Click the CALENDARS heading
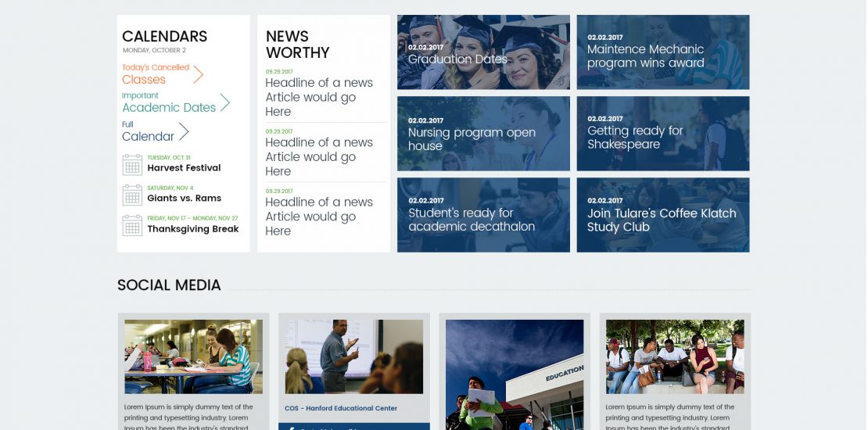The width and height of the screenshot is (868, 430). click(164, 37)
